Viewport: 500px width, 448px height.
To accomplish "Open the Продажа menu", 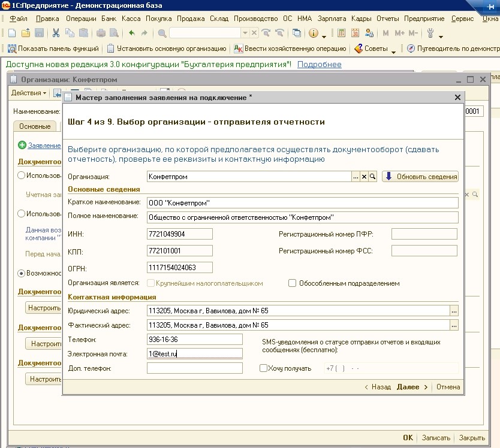I will pos(191,19).
